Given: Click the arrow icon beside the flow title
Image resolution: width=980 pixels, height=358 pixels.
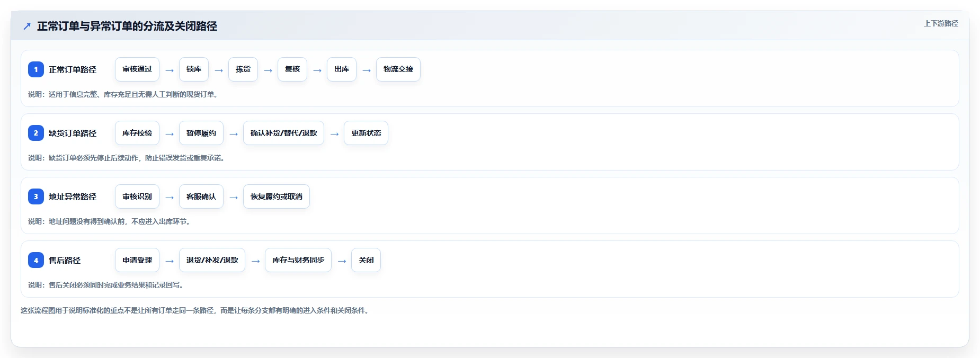Looking at the screenshot, I should [x=27, y=26].
